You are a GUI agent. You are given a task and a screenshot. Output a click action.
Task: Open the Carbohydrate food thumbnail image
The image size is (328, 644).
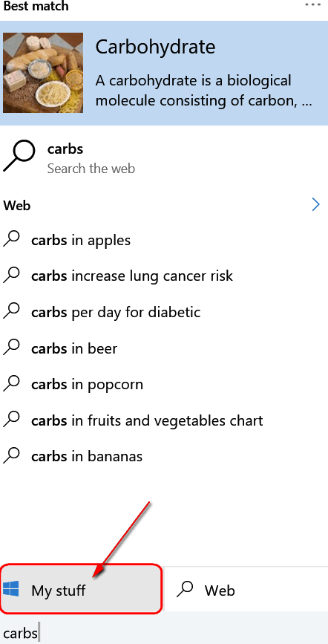click(x=43, y=73)
